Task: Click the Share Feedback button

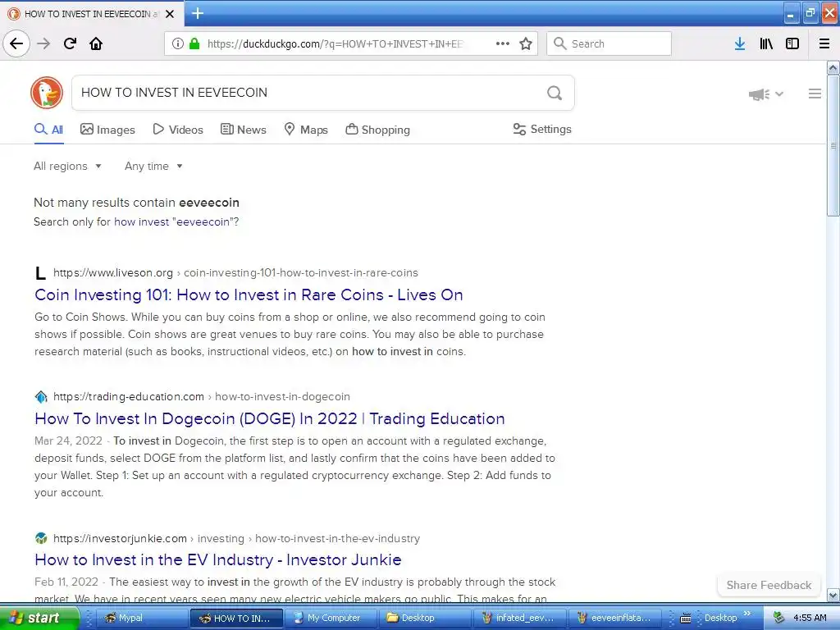Action: (x=769, y=585)
